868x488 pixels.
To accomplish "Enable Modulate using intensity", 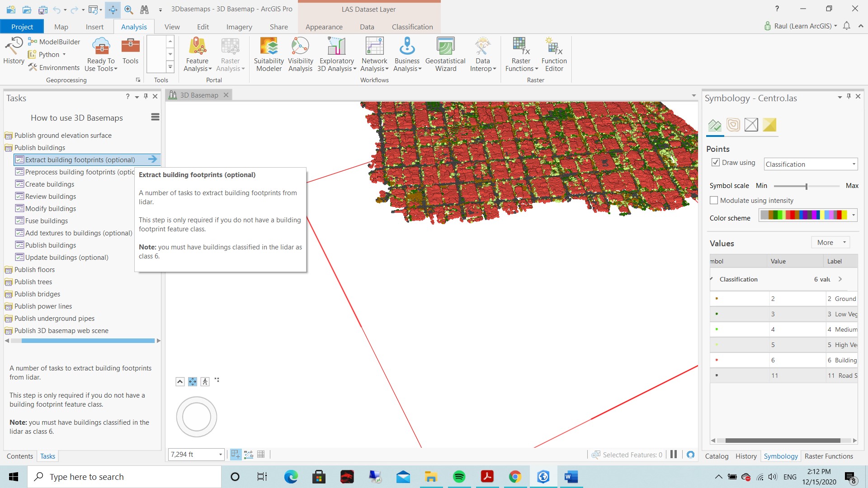I will pos(714,200).
